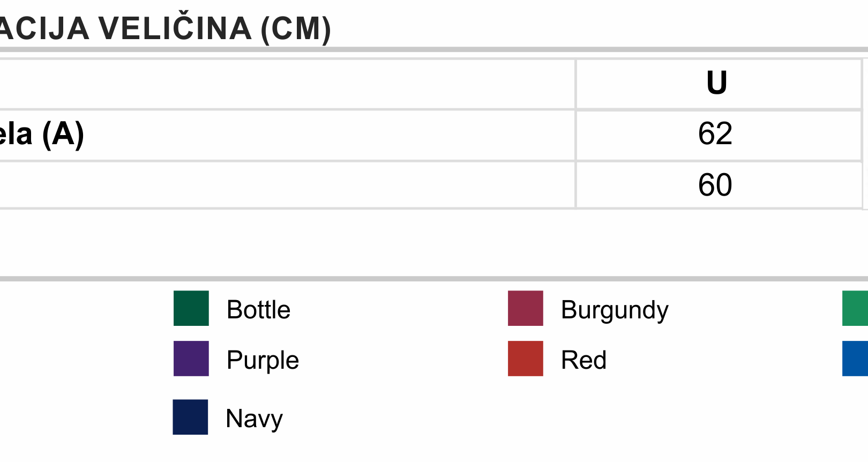This screenshot has width=868, height=462.
Task: Pick the Red color swatch
Action: pyautogui.click(x=525, y=359)
